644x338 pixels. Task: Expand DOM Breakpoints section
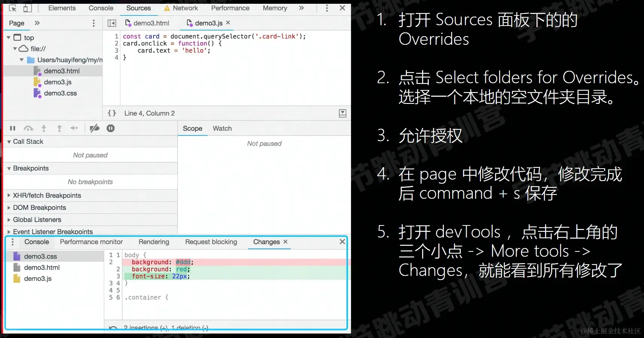9,207
